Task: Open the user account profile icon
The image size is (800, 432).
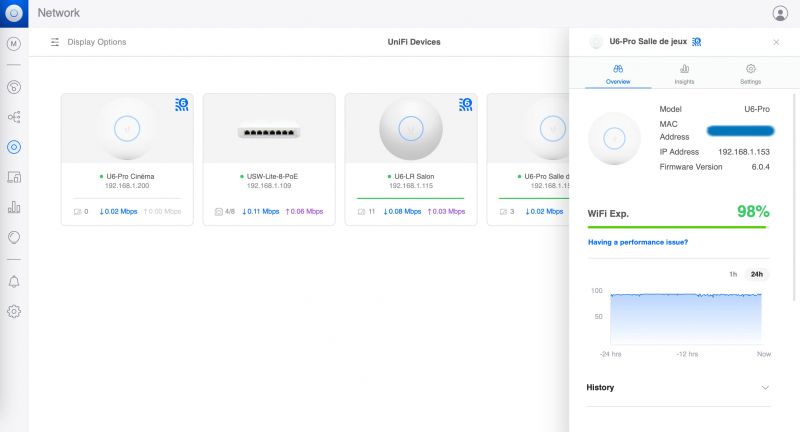Action: 780,13
